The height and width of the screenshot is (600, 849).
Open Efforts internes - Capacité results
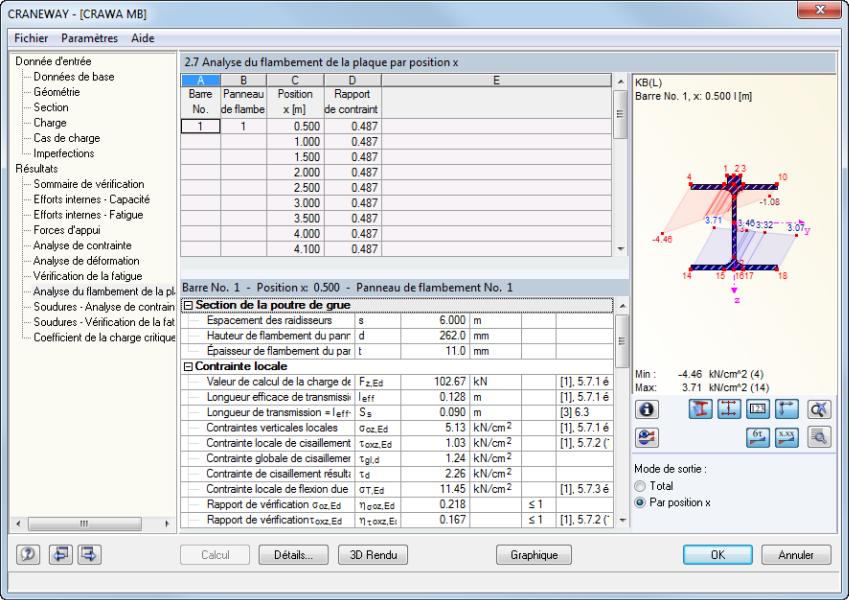click(92, 199)
